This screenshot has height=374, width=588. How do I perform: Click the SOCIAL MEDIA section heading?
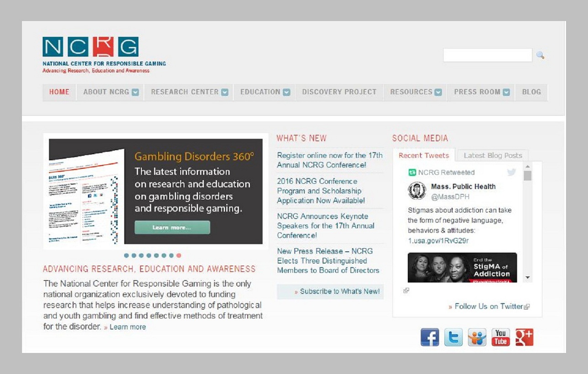tap(420, 138)
